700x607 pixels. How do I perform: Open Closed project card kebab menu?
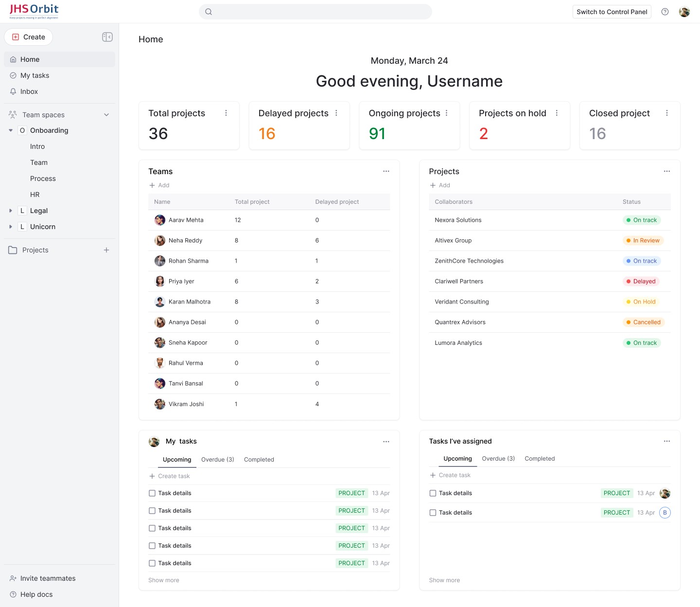coord(667,113)
